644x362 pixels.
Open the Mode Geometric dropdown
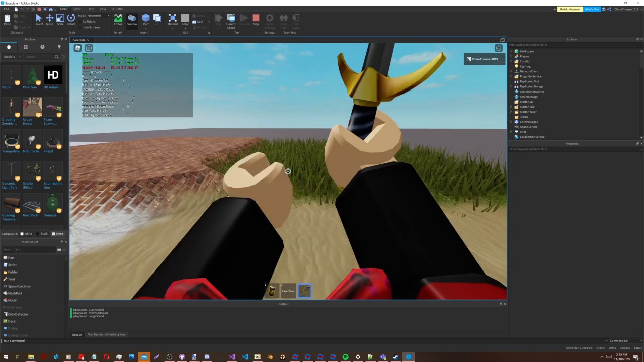pos(98,16)
